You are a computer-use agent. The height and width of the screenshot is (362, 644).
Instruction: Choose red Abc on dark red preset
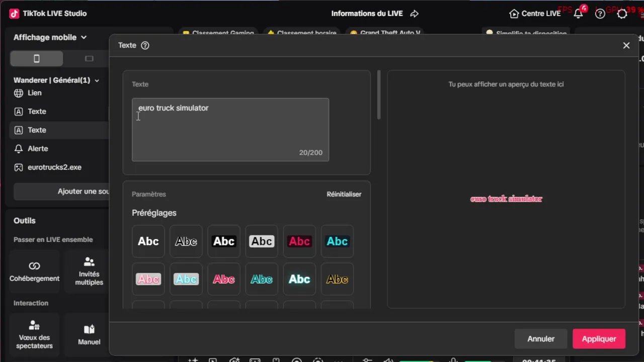(x=299, y=241)
